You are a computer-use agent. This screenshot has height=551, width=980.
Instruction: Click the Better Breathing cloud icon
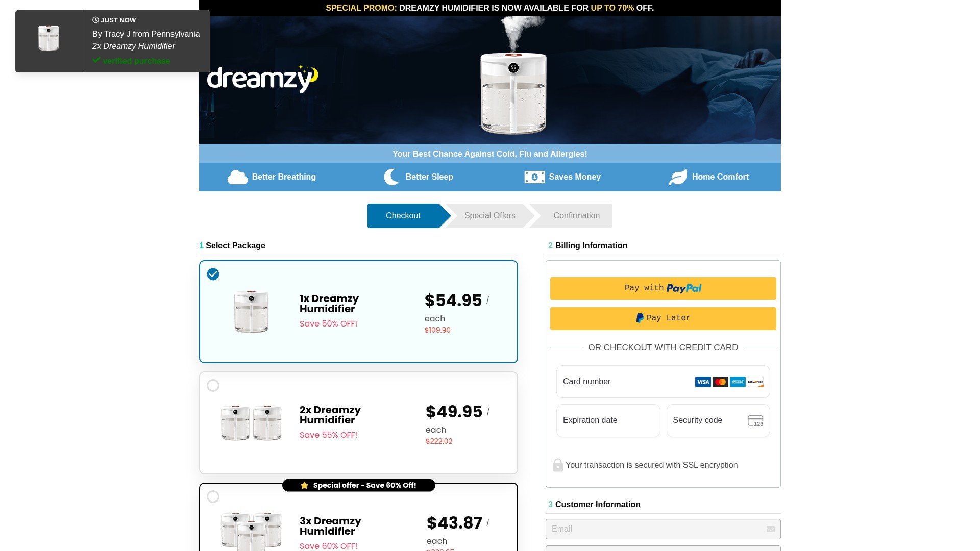pyautogui.click(x=237, y=177)
